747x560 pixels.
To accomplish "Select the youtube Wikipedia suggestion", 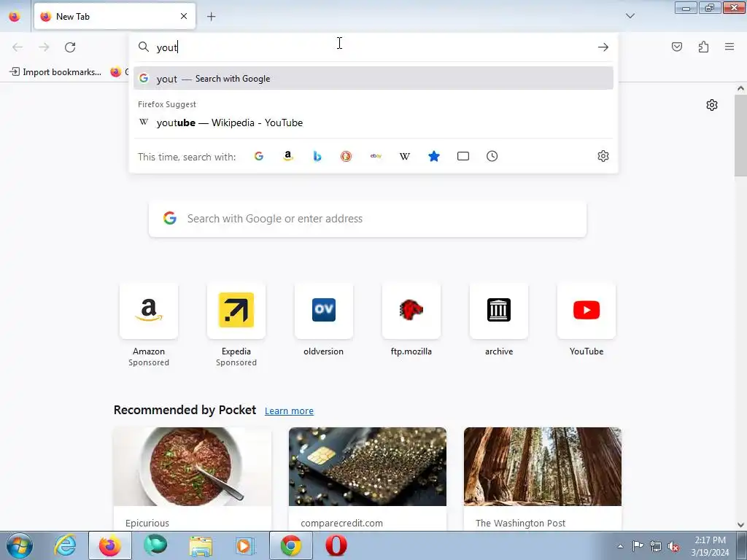I will coord(373,122).
